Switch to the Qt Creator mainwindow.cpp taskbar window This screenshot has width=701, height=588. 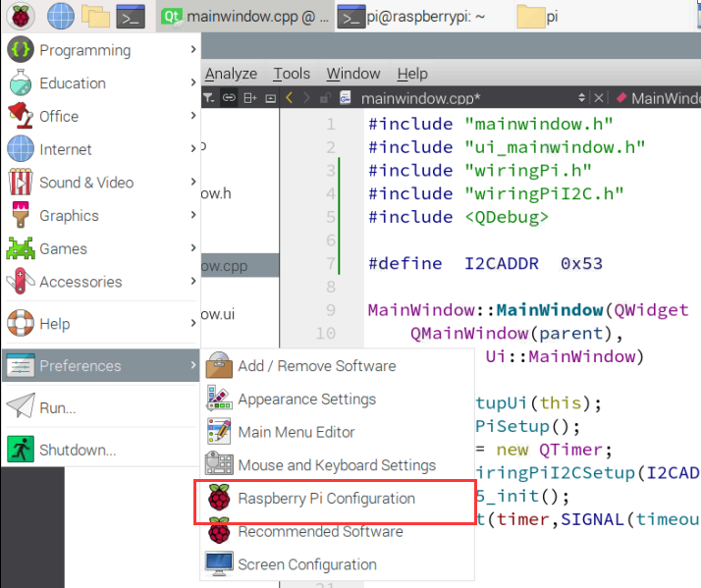pos(245,17)
